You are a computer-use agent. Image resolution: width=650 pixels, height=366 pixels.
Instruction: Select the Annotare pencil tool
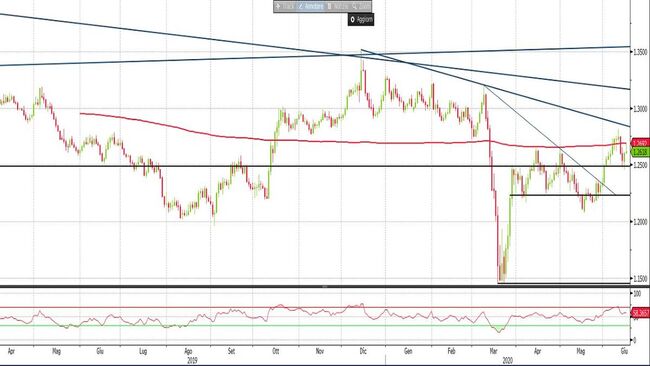click(x=311, y=6)
